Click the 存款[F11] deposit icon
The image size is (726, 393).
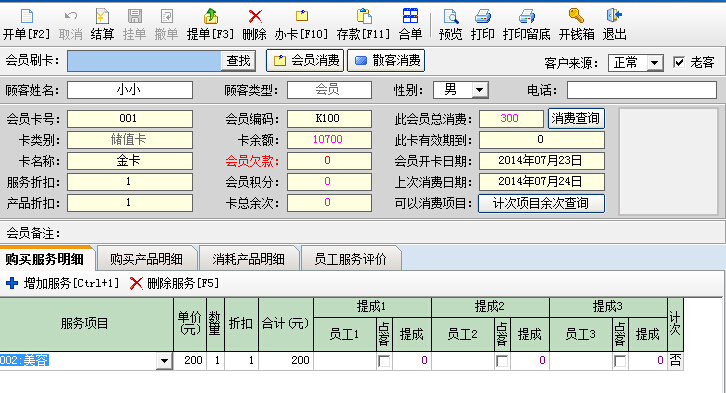[363, 17]
